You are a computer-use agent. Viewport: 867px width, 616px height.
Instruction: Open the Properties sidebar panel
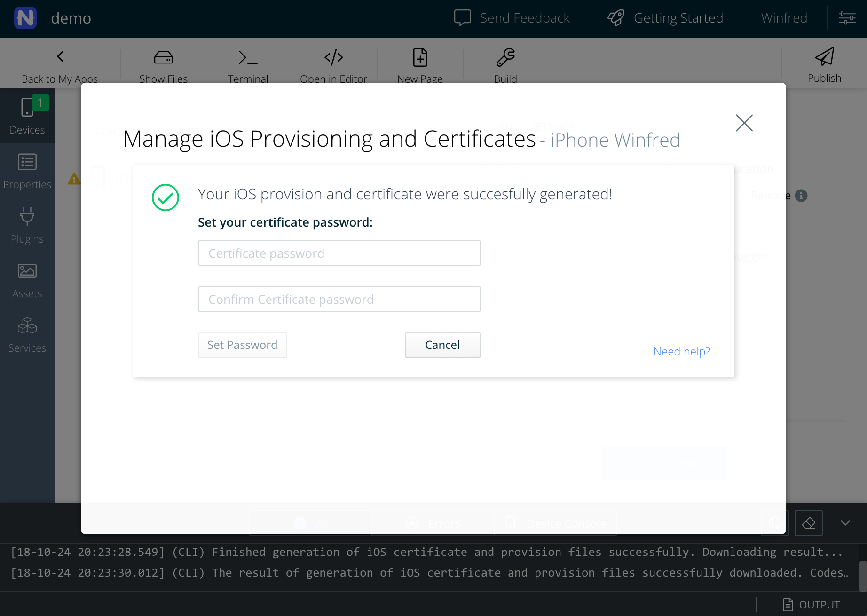27,171
